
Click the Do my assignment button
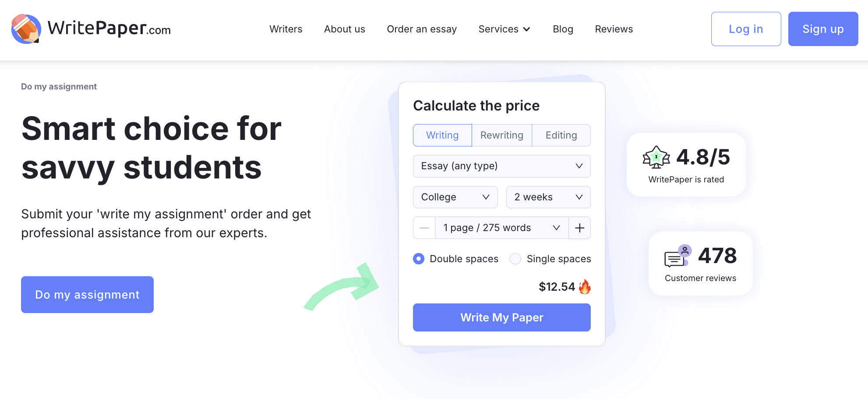click(87, 295)
